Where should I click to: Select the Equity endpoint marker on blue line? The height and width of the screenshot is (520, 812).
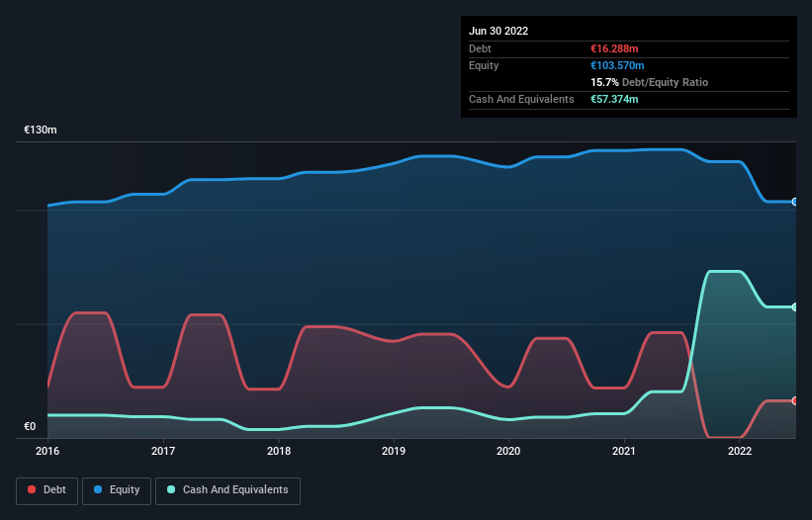[x=795, y=202]
